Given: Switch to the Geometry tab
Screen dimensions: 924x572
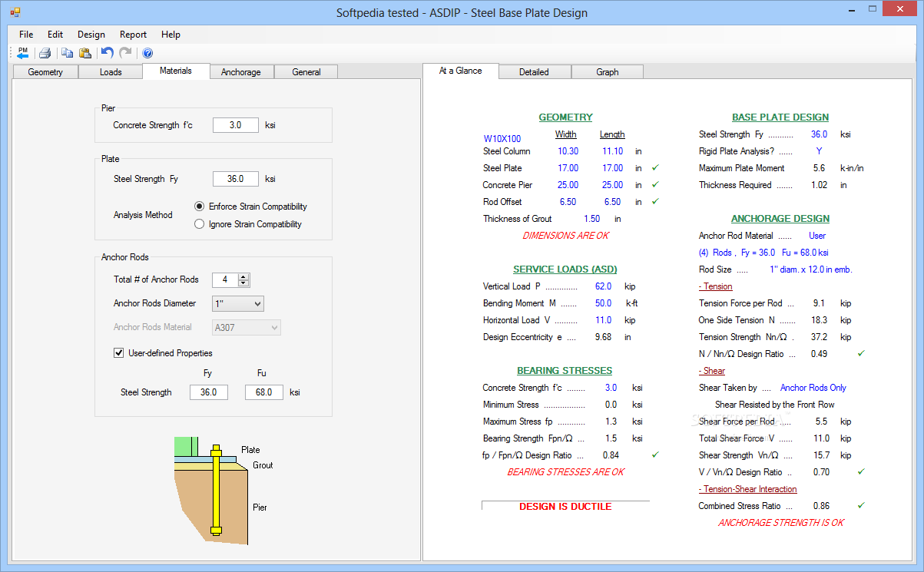Looking at the screenshot, I should tap(45, 72).
